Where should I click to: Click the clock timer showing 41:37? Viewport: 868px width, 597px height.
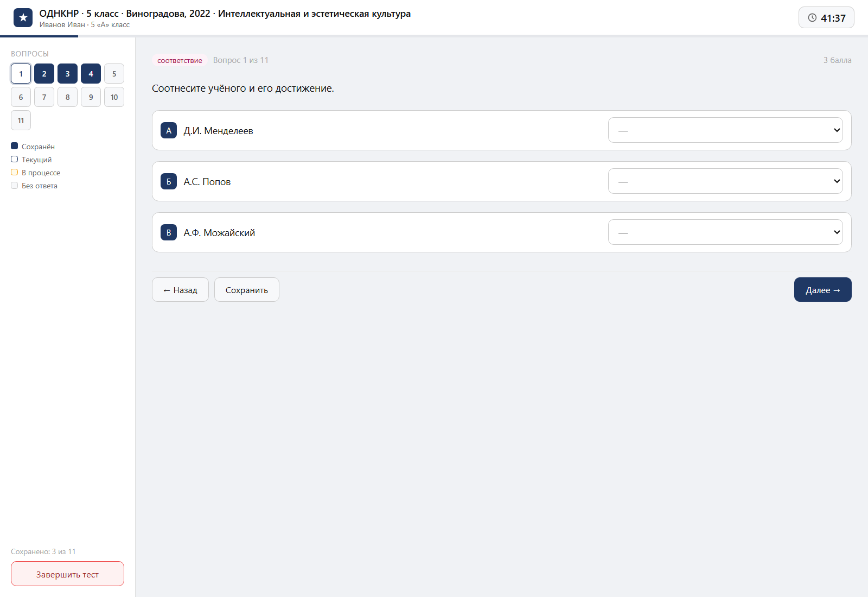pyautogui.click(x=826, y=17)
